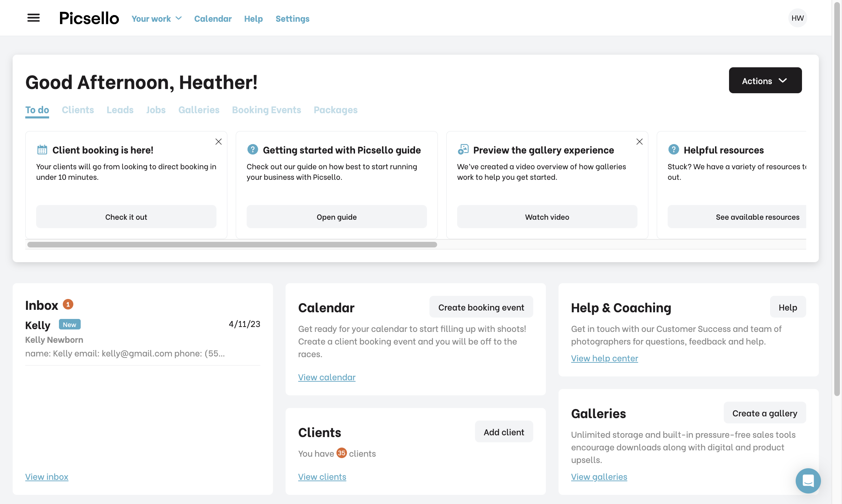Click the calendar icon on booking card

point(42,148)
